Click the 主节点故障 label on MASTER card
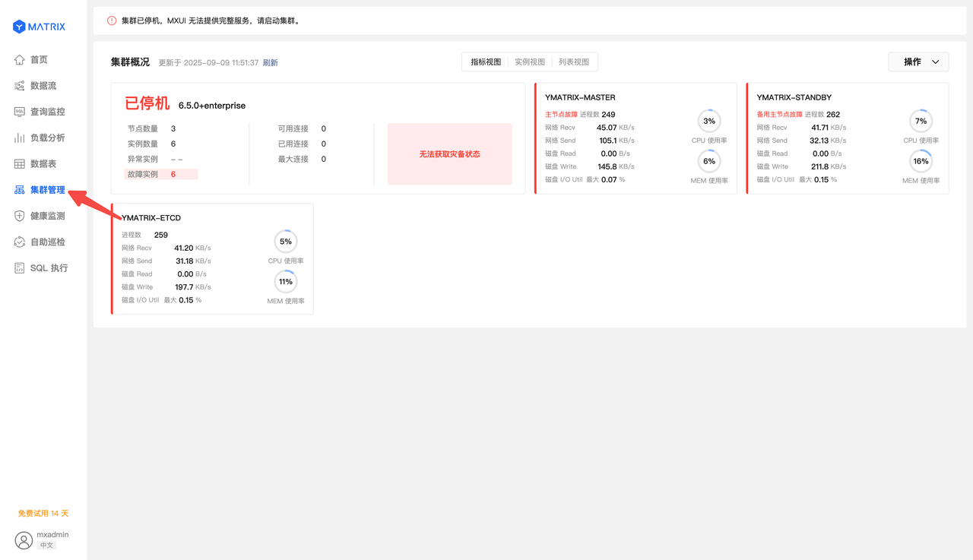The width and height of the screenshot is (973, 560). tap(561, 115)
